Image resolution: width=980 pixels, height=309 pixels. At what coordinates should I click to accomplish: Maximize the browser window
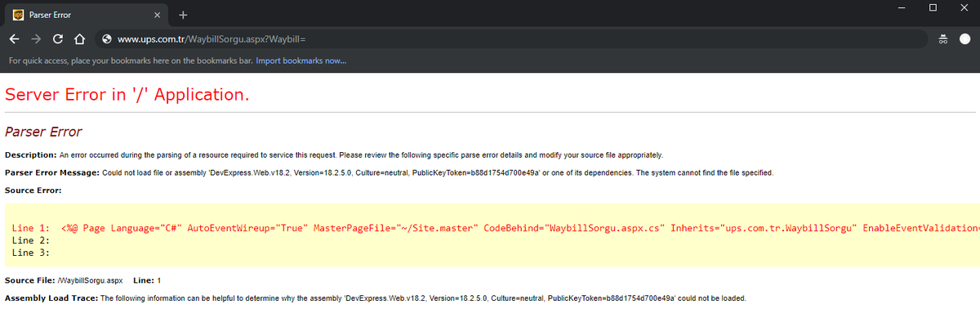click(x=933, y=8)
